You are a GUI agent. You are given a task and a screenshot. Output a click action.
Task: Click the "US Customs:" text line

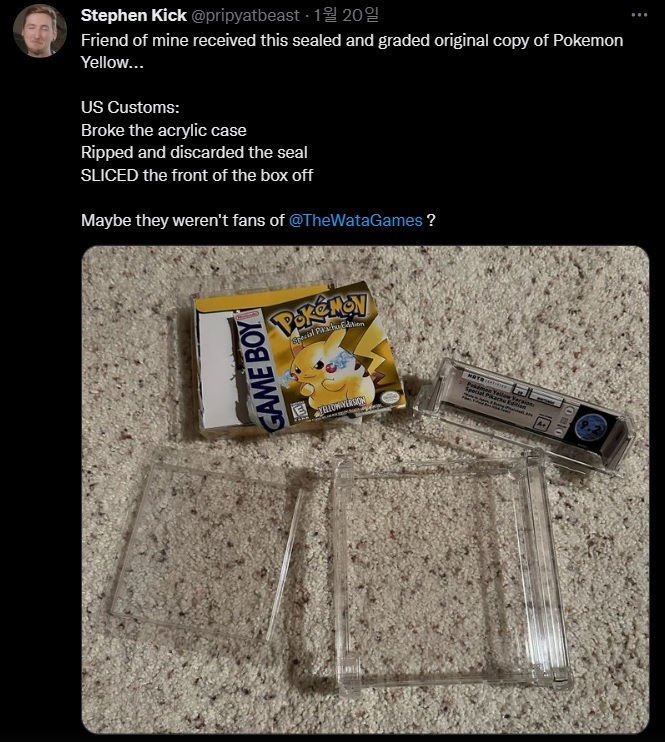click(x=130, y=107)
